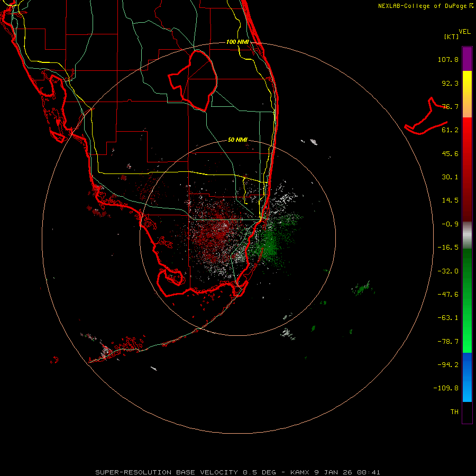Click the 50 NMI range ring label
Image resolution: width=476 pixels, height=476 pixels.
point(237,140)
